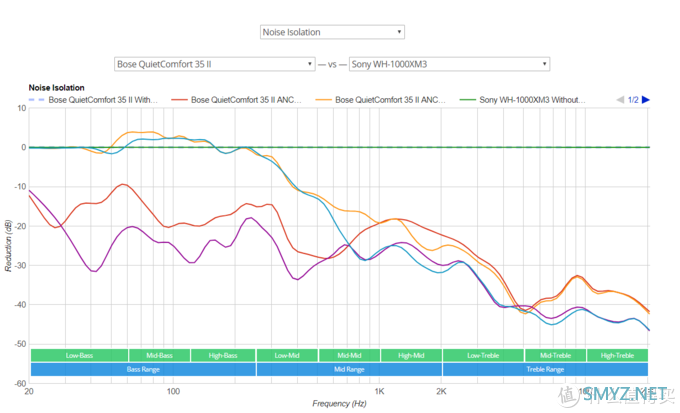This screenshot has height=413, width=680.
Task: Click the Mid-Mid band label
Action: (349, 355)
